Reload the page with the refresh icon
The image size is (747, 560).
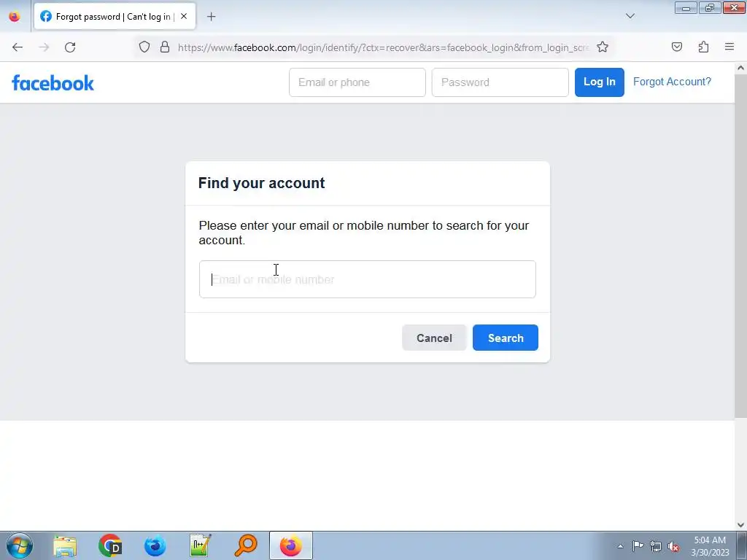70,47
